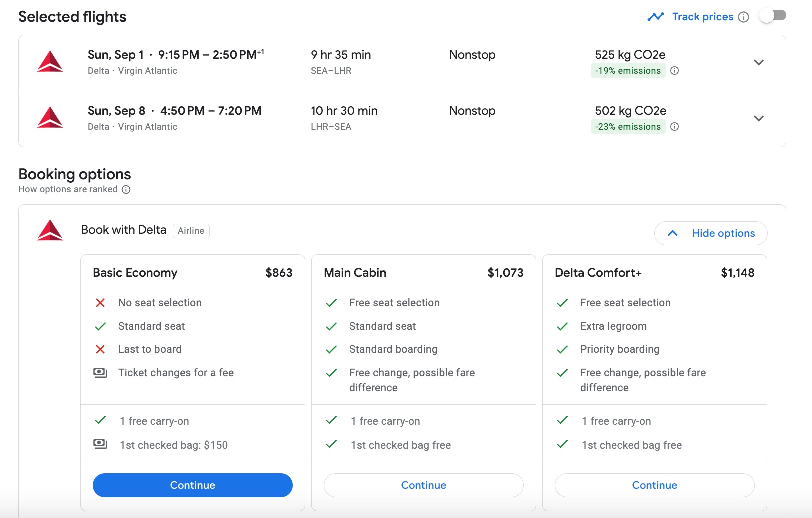Open info for -23% emissions
Viewport: 812px width, 518px height.
(x=674, y=127)
